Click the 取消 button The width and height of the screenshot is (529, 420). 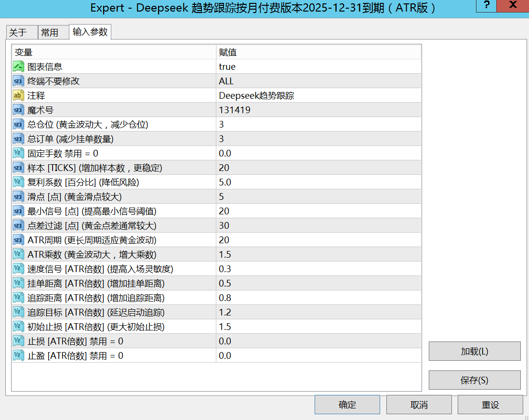418,405
